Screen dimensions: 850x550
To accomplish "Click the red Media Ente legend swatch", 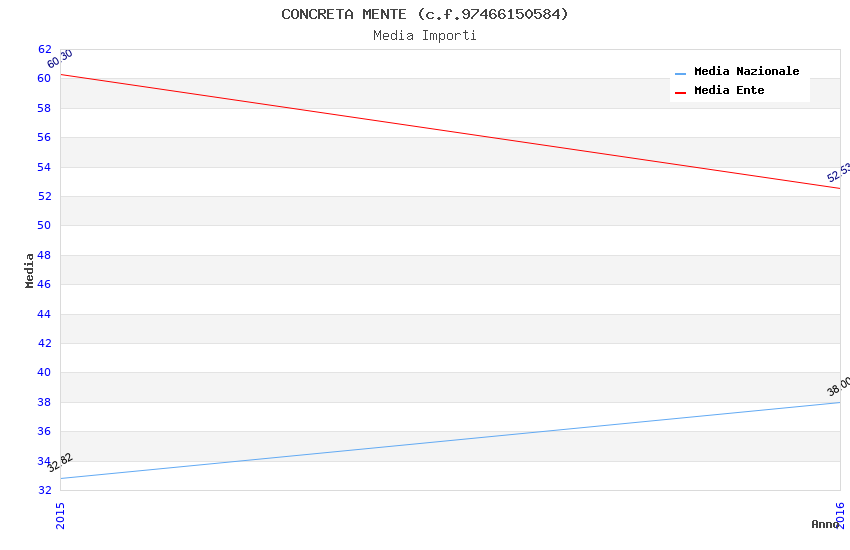I will point(681,92).
